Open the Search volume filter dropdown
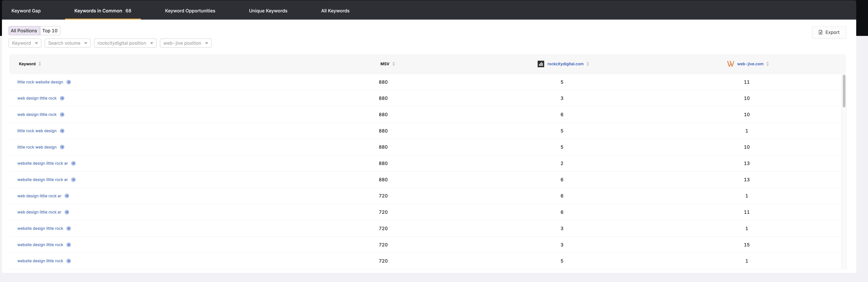The image size is (868, 282). [68, 43]
